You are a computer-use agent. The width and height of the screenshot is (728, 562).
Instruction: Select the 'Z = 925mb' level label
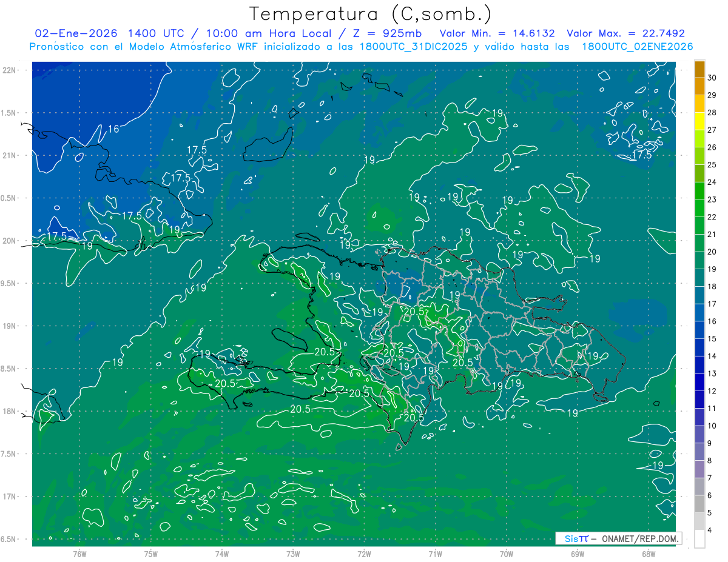coord(388,33)
